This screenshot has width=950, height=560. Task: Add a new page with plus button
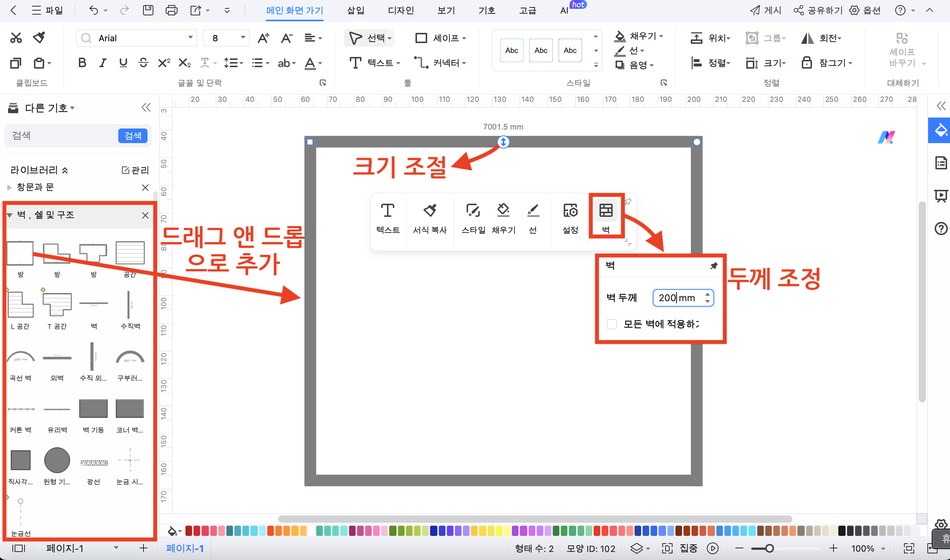click(143, 548)
